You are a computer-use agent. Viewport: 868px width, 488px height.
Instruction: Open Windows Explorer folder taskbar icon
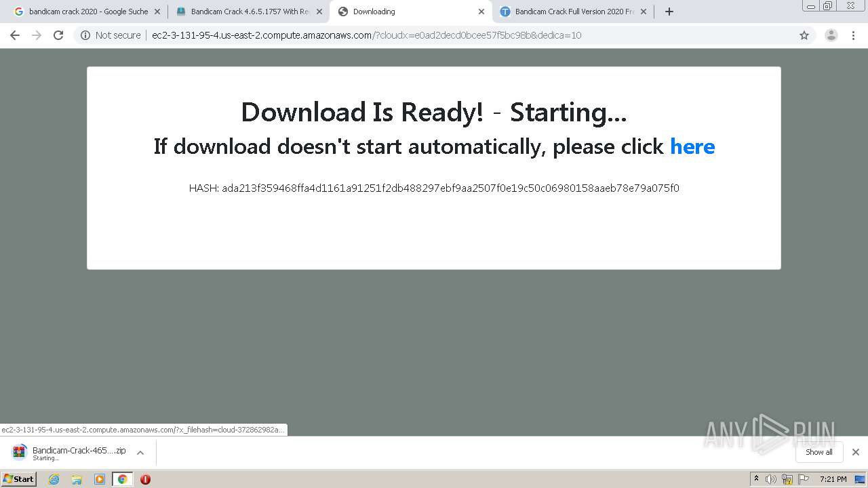coord(77,479)
